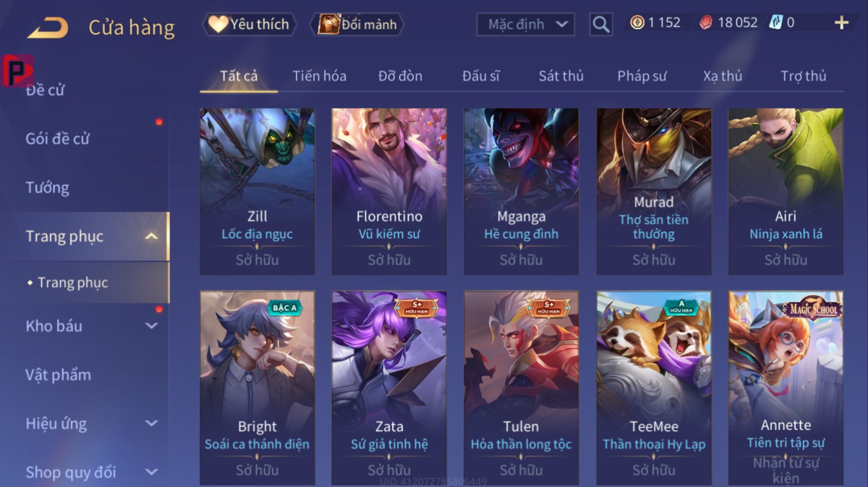This screenshot has width=868, height=487.
Task: Click the red P logo overlay
Action: (17, 71)
